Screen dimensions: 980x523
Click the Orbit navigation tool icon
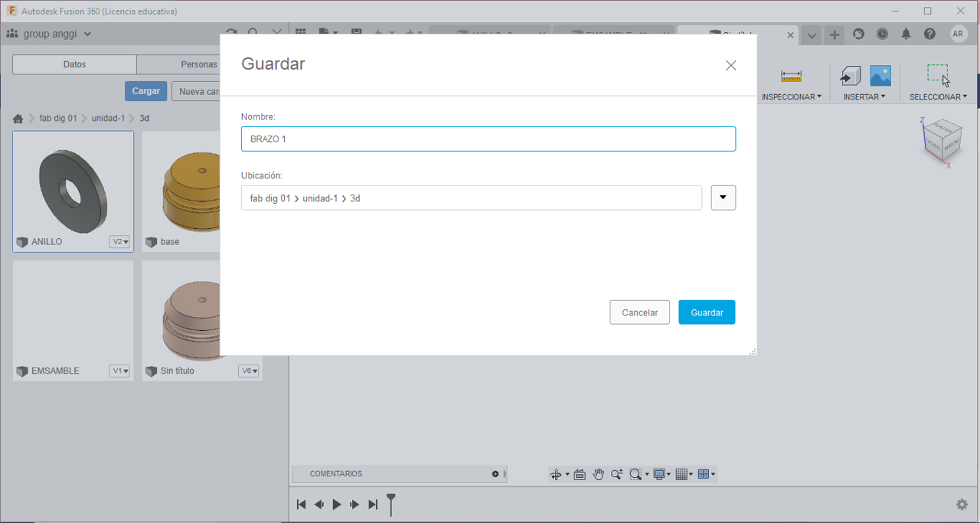[x=557, y=475]
